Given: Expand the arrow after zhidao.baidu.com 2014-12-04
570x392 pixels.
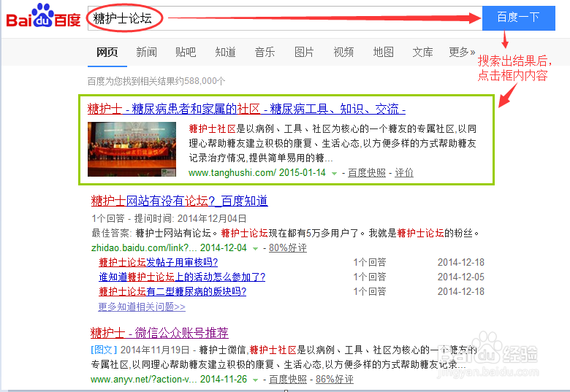Looking at the screenshot, I should click(x=256, y=249).
